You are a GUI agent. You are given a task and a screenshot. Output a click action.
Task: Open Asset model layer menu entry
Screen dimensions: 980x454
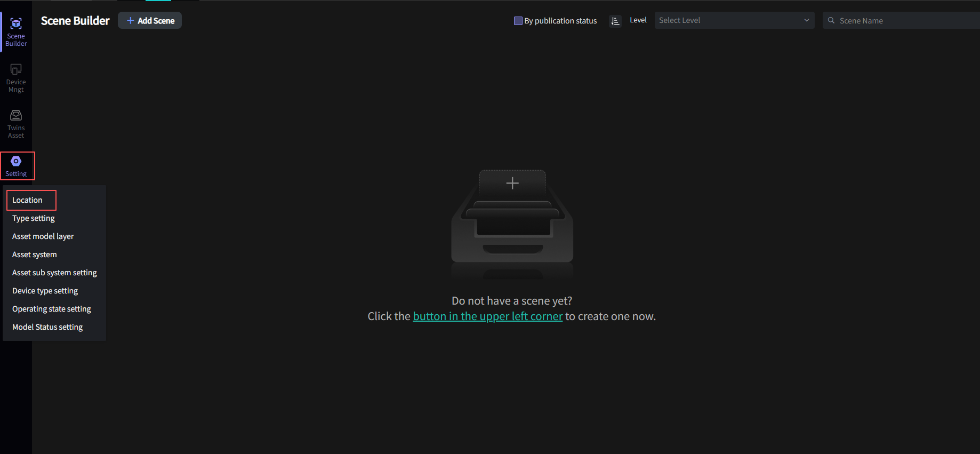click(43, 236)
